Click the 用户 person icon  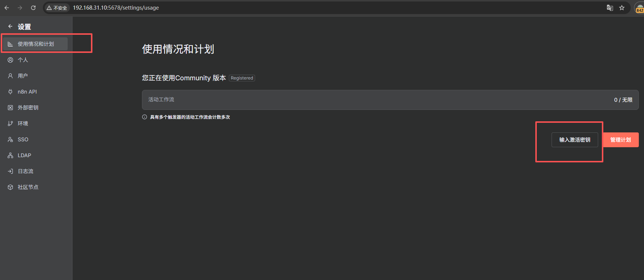[10, 76]
